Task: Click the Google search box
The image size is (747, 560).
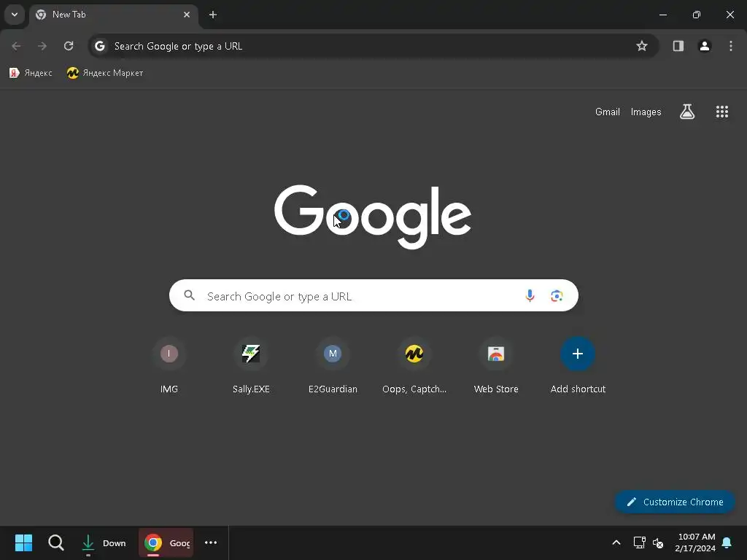Action: pyautogui.click(x=373, y=296)
